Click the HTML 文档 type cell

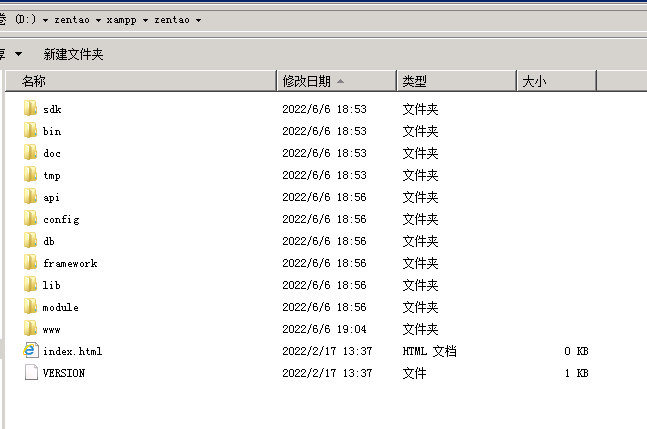[430, 351]
